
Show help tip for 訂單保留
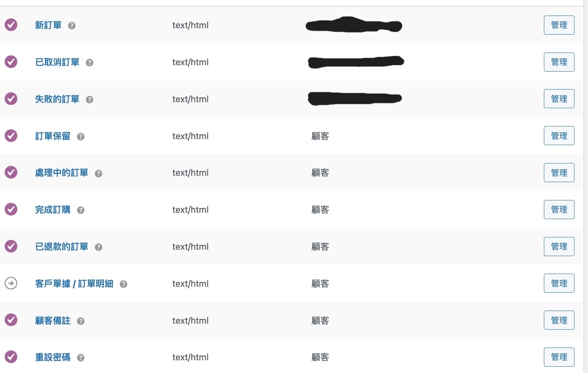click(x=81, y=137)
